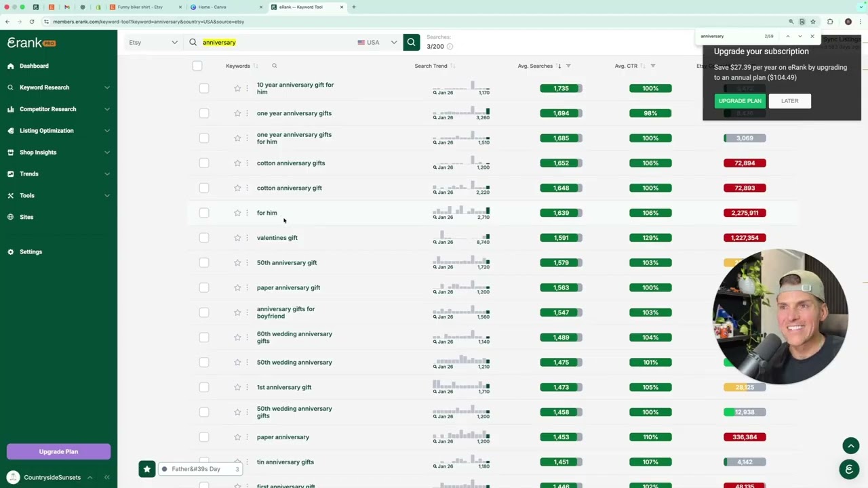Open the Father's Day list chip
Image resolution: width=868 pixels, height=488 pixels.
coord(200,469)
